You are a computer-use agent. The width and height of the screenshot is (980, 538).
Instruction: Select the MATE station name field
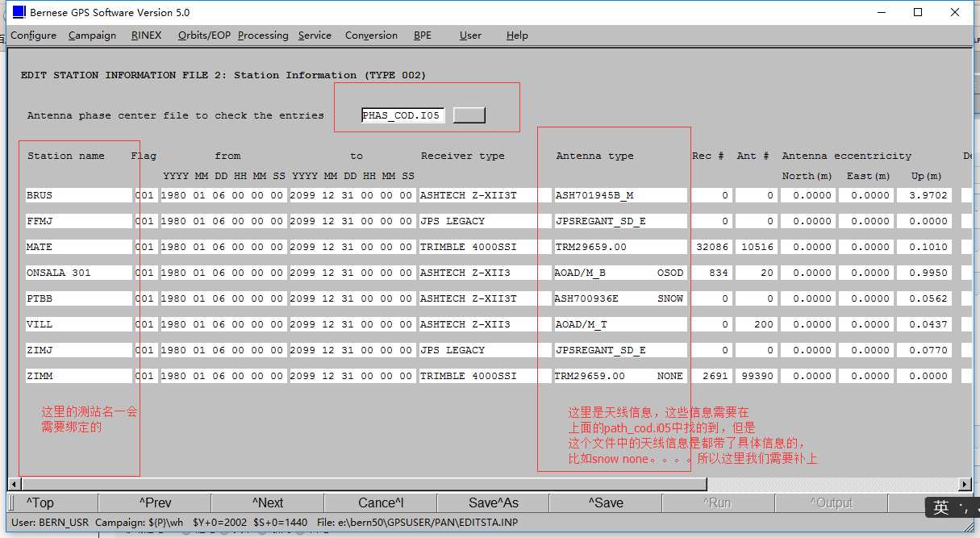pyautogui.click(x=78, y=247)
